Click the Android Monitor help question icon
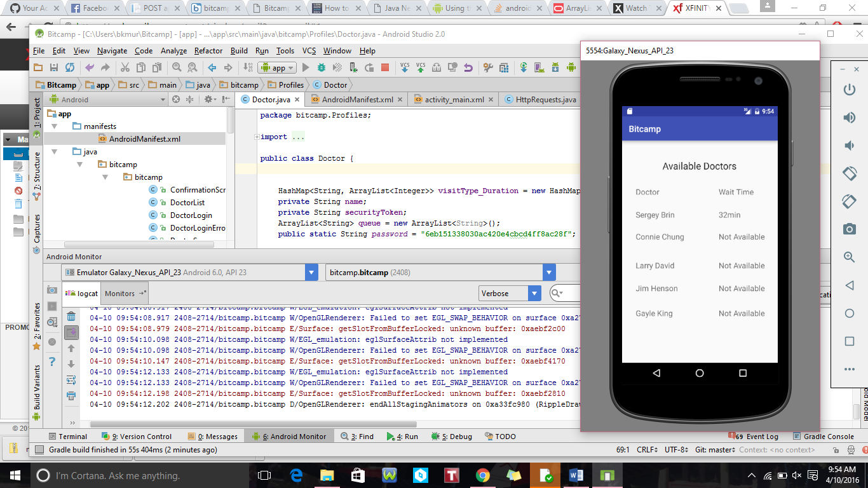The height and width of the screenshot is (488, 868). point(52,362)
